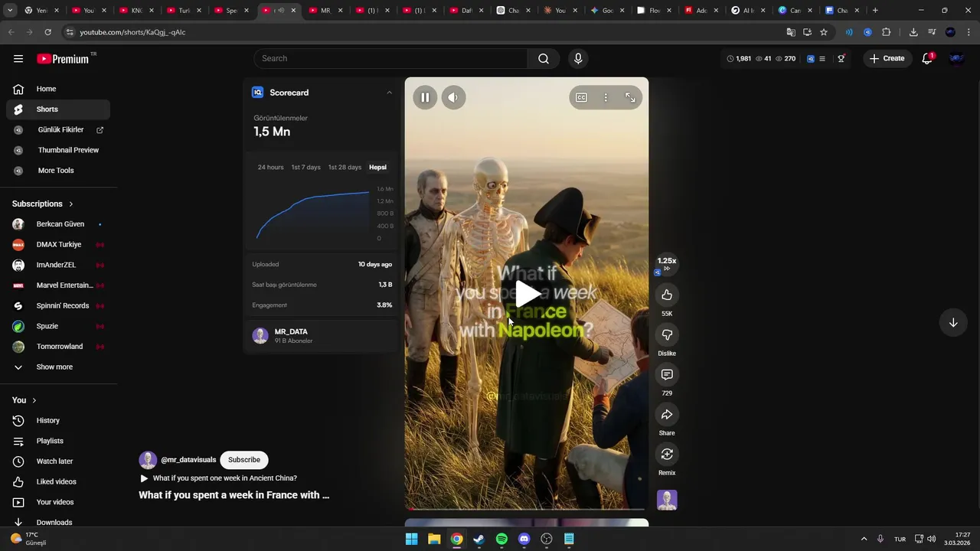Click the large play overlay on the video

click(527, 294)
